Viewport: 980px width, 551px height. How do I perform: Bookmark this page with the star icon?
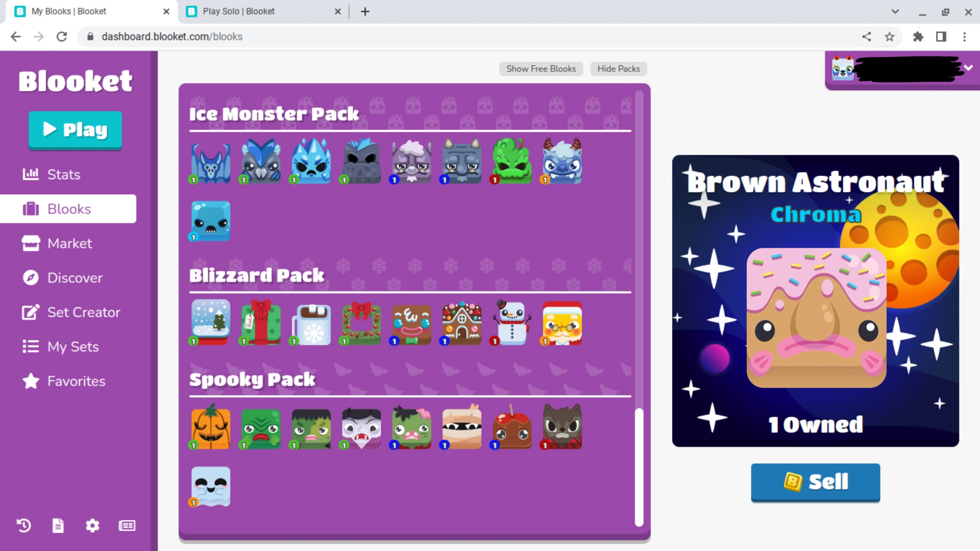point(889,37)
